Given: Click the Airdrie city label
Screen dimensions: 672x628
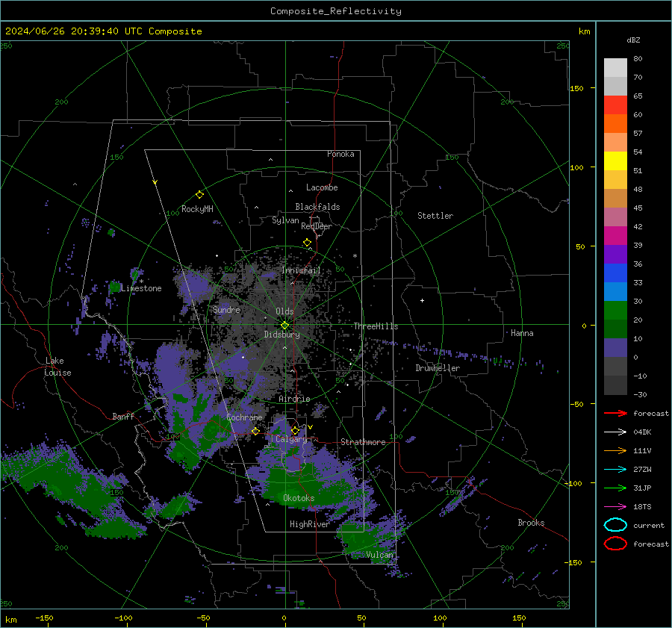Looking at the screenshot, I should [x=294, y=399].
